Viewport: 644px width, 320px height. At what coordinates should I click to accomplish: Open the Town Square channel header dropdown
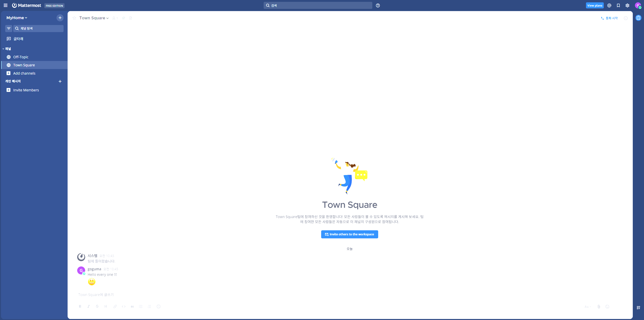(x=94, y=18)
